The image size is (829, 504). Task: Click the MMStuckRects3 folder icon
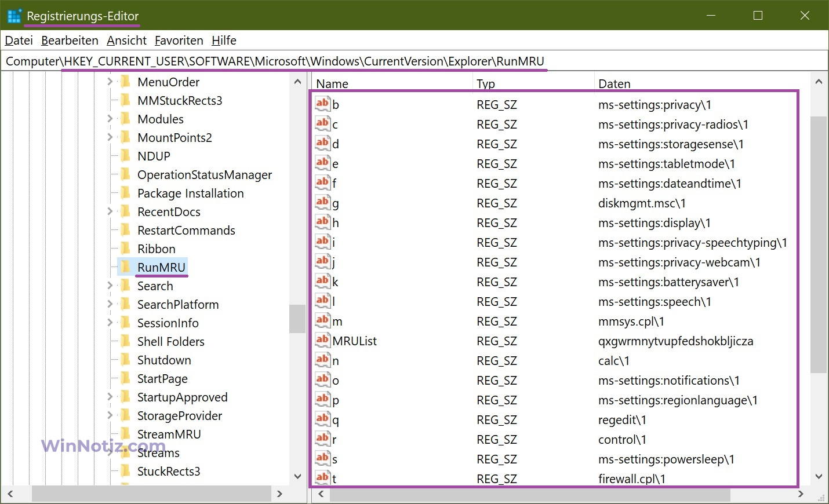pyautogui.click(x=125, y=100)
